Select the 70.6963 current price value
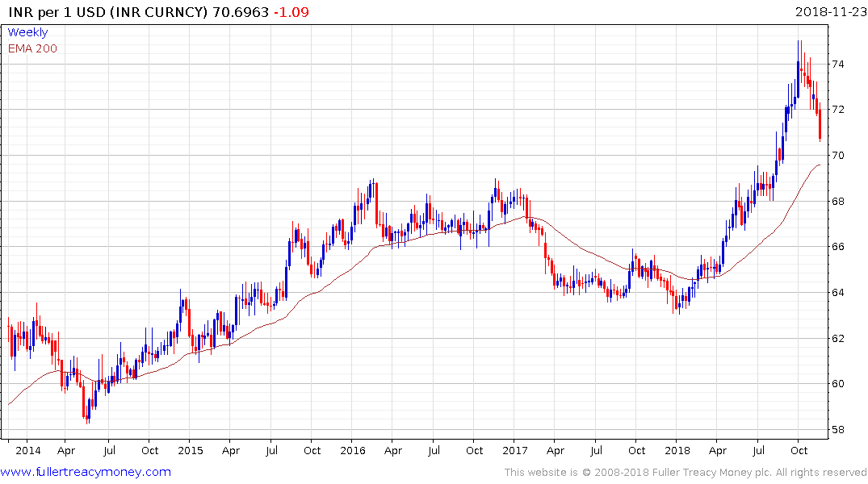This screenshot has width=868, height=484. [241, 11]
